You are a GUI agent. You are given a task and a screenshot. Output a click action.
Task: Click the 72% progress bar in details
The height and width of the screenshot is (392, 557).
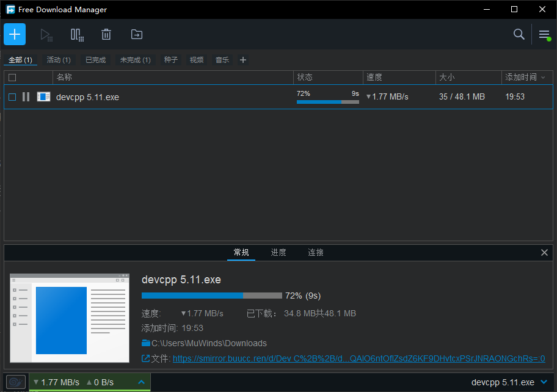[x=211, y=296]
